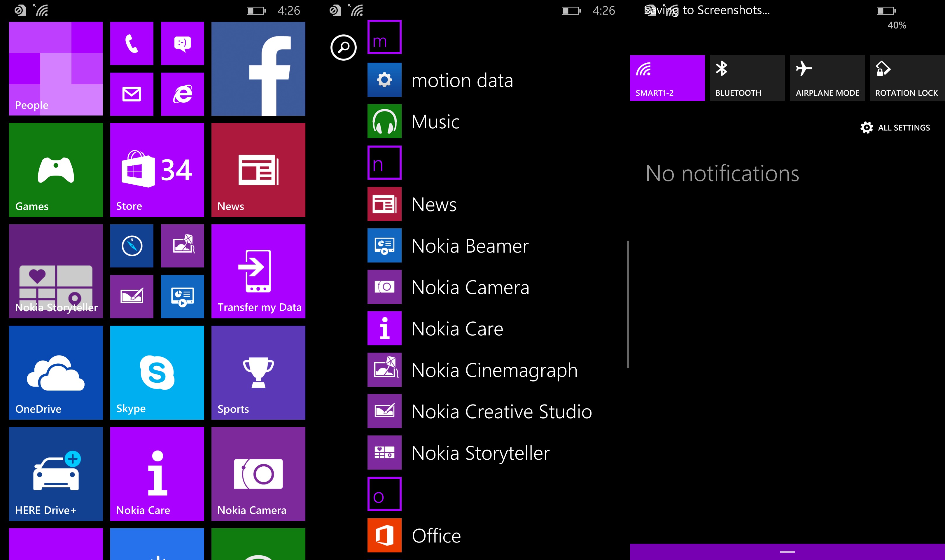Image resolution: width=945 pixels, height=560 pixels.
Task: Tap the action center bottom handle
Action: [787, 552]
